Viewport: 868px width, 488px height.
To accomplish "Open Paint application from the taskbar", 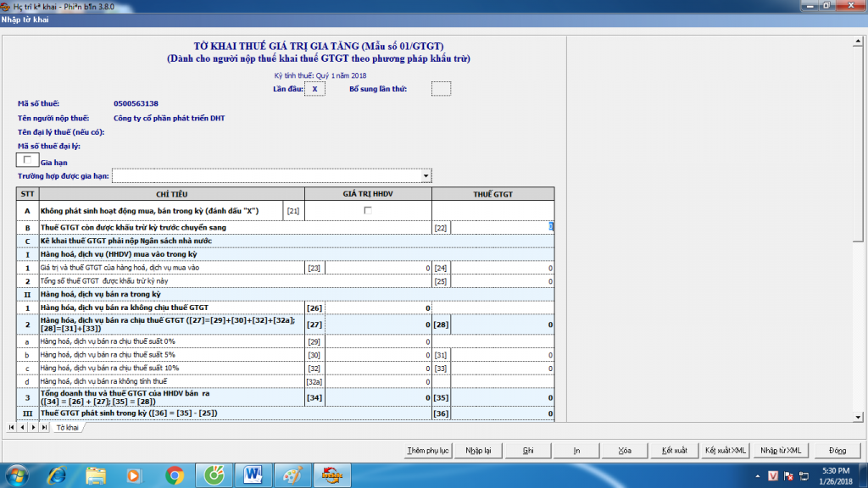I will pos(292,474).
